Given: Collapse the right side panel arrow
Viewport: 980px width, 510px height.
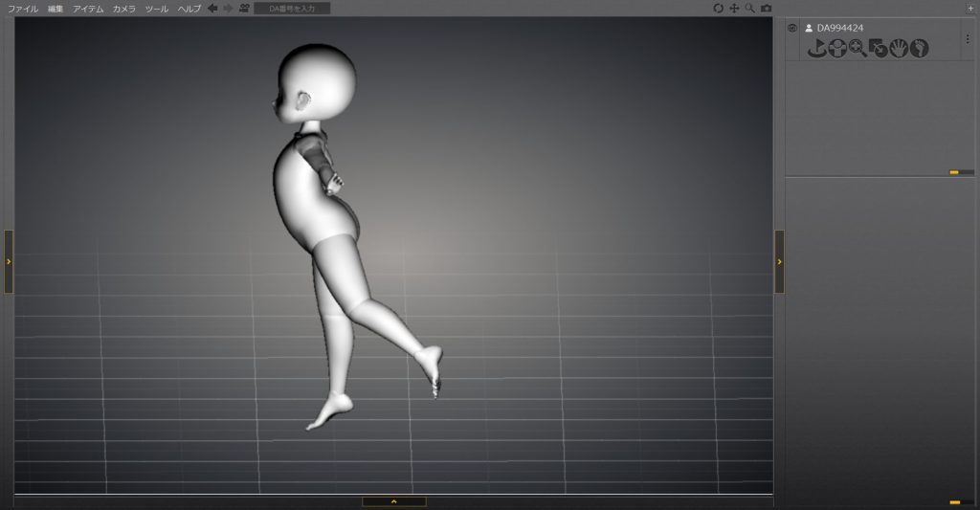Looking at the screenshot, I should tap(779, 261).
